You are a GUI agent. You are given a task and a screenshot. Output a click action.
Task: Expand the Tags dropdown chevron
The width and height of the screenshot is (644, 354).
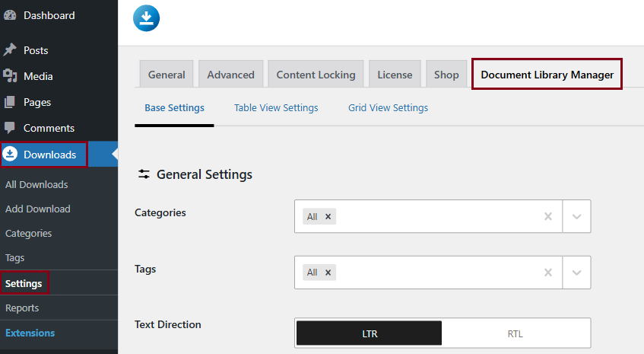[x=576, y=273]
